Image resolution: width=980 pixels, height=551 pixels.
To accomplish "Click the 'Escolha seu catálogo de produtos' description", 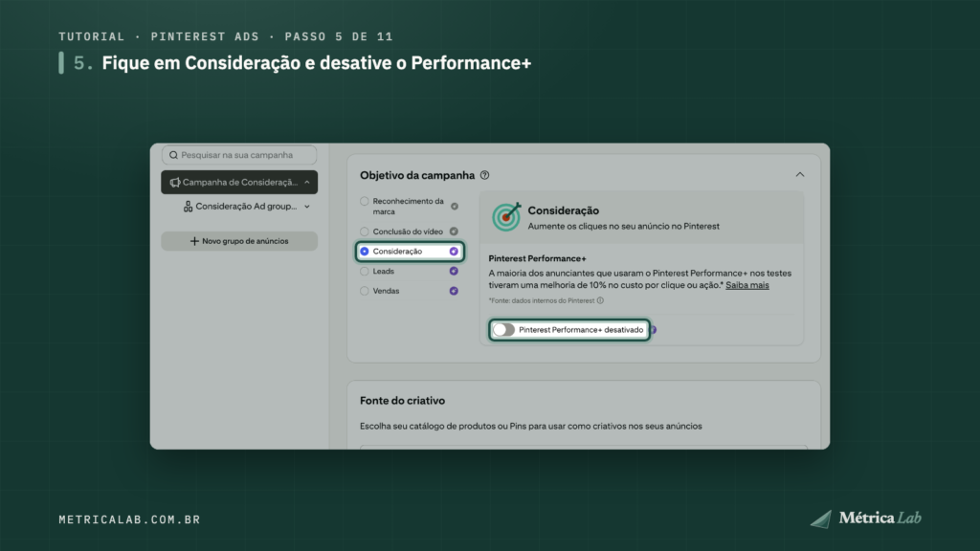I will coord(531,426).
